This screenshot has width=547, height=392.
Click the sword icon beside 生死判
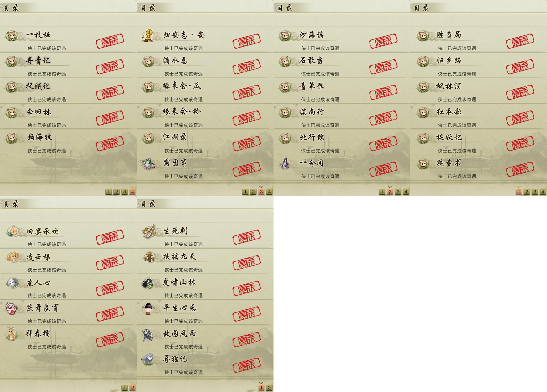[x=149, y=231]
